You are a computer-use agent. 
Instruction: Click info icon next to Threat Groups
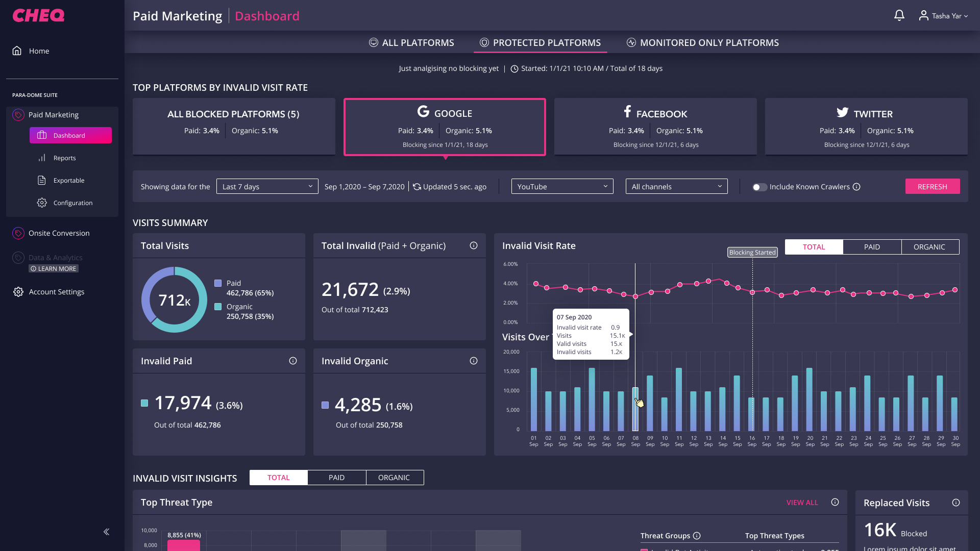pyautogui.click(x=697, y=536)
